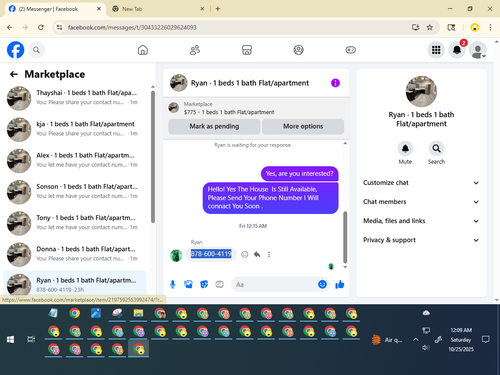The height and width of the screenshot is (375, 500).
Task: Click the highlighted 878-600-4119 message
Action: click(211, 254)
